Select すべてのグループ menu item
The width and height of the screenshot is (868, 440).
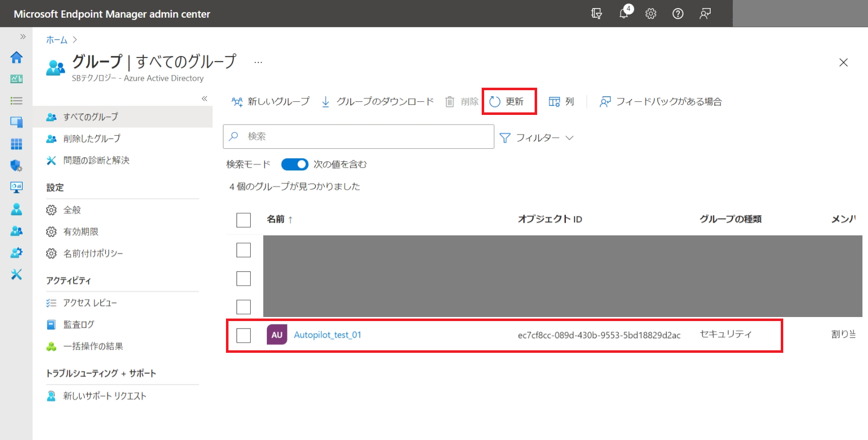pyautogui.click(x=123, y=117)
